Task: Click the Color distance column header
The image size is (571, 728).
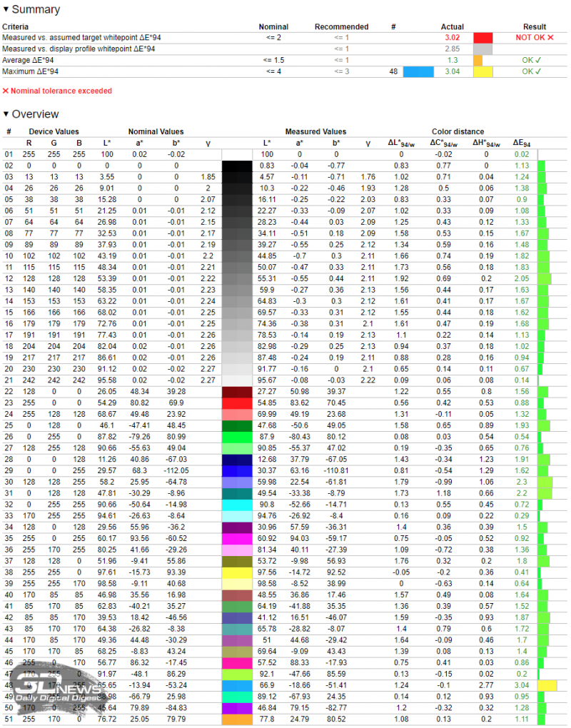Action: [458, 131]
